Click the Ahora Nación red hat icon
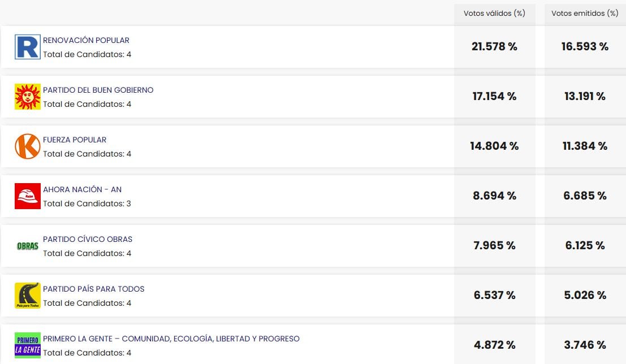The image size is (626, 364). click(x=27, y=196)
